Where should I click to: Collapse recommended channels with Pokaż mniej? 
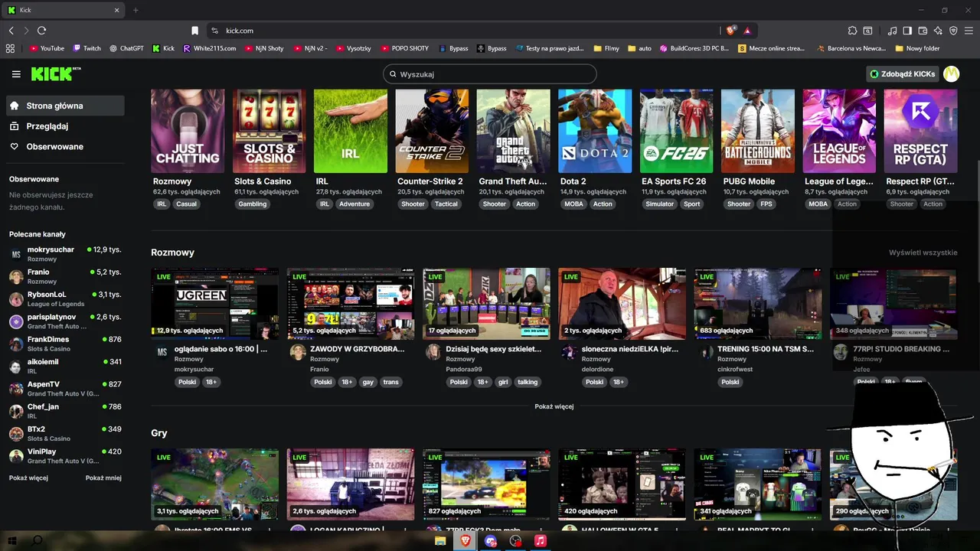(x=103, y=478)
